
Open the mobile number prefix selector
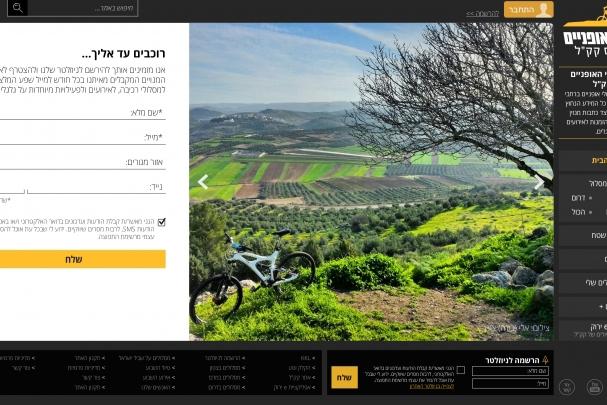(x=12, y=188)
